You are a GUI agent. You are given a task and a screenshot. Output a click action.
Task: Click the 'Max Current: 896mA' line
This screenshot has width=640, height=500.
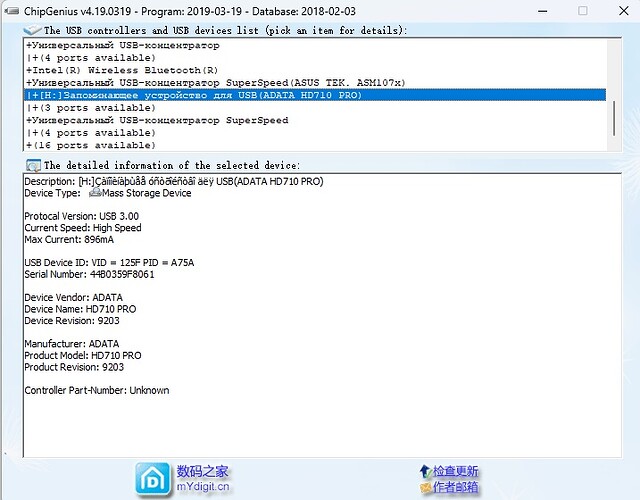click(x=69, y=239)
